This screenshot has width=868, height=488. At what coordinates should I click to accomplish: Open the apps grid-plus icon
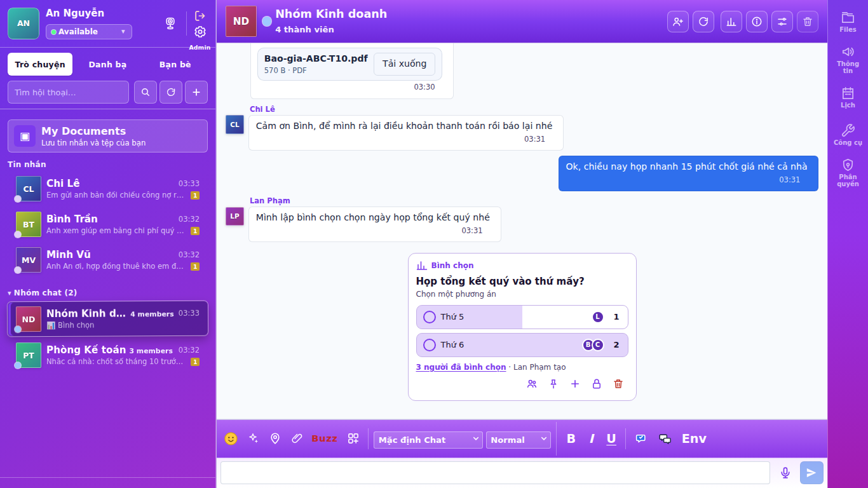click(353, 438)
